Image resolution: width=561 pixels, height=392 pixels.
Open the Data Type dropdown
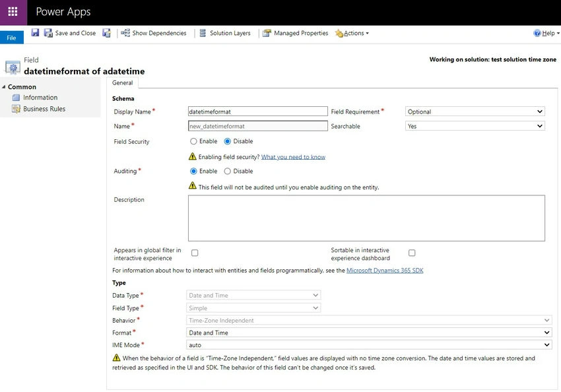coord(253,295)
